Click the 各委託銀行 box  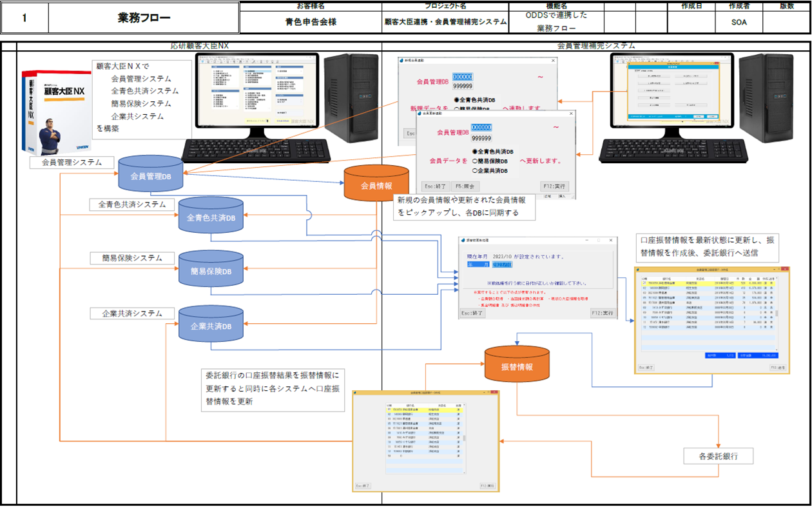[718, 456]
